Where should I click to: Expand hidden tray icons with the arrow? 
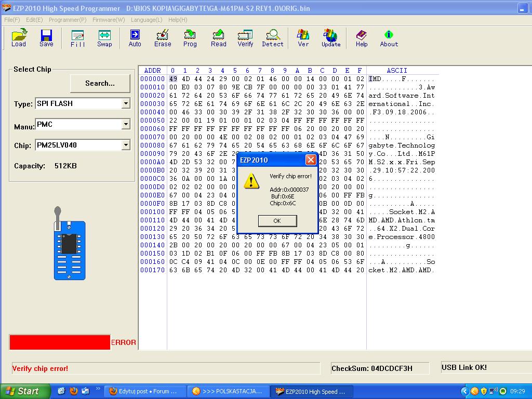coord(464,391)
